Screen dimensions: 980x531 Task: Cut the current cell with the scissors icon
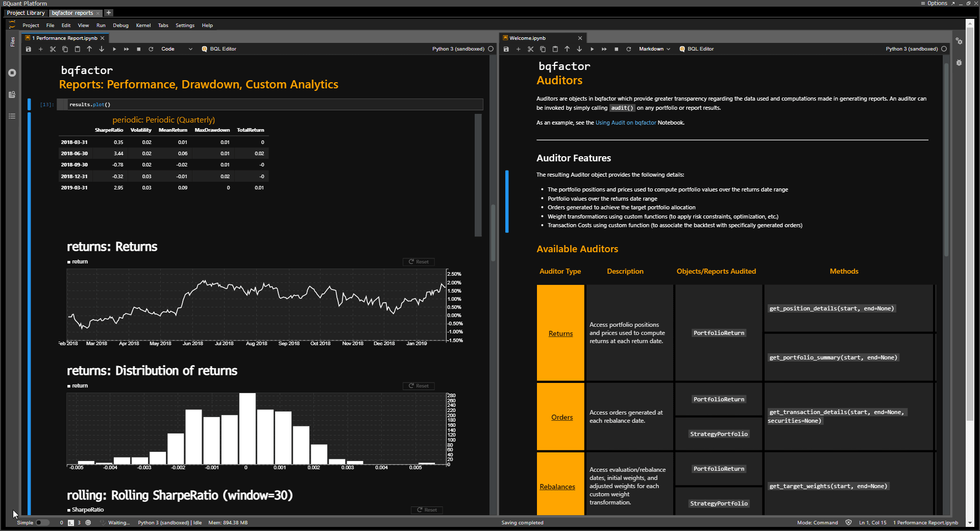click(x=53, y=49)
